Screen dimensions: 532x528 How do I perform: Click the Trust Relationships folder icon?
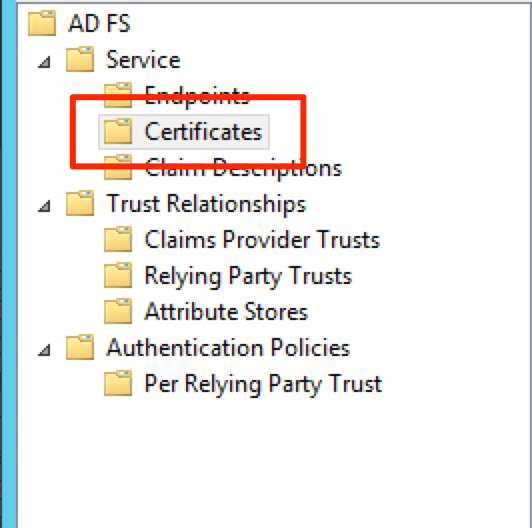80,203
